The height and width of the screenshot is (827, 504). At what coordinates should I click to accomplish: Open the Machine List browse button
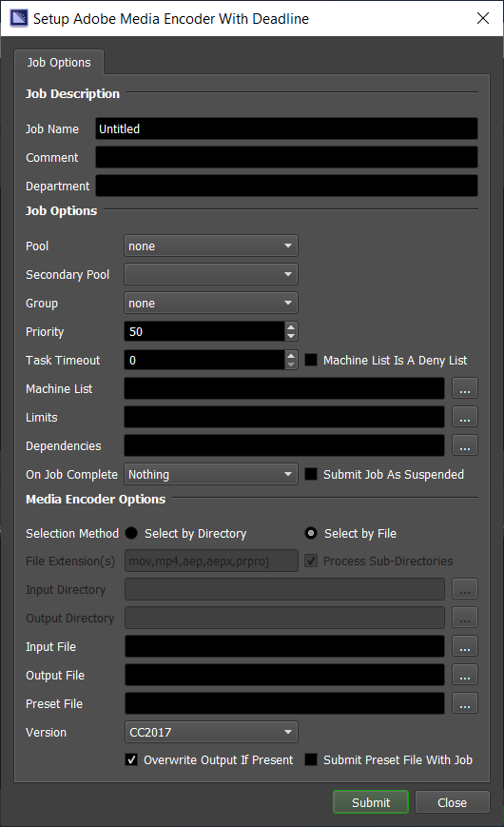464,388
